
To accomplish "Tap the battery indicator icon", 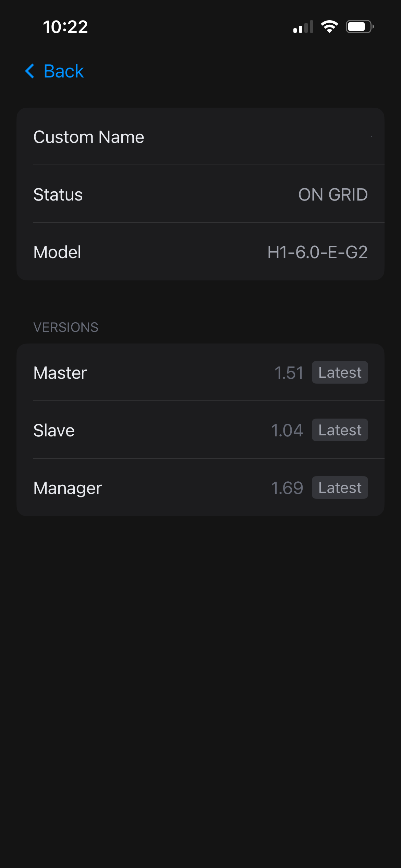I will (359, 27).
